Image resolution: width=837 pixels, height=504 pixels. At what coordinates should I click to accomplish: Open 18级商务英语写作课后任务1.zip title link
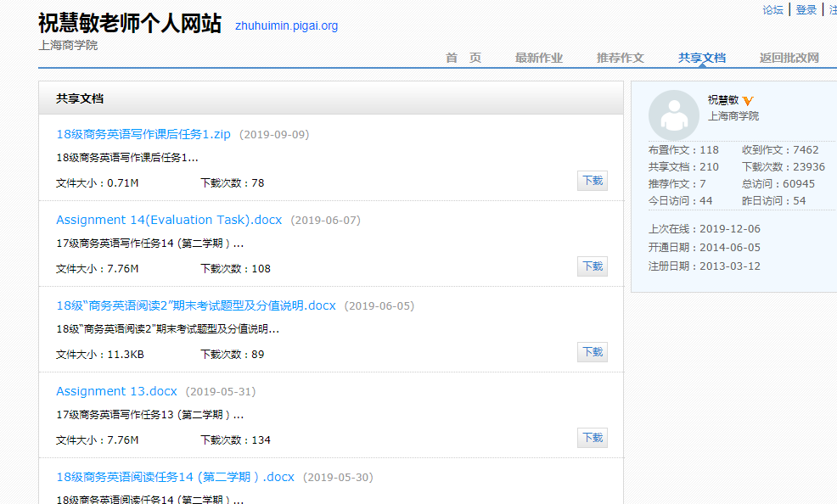[143, 134]
